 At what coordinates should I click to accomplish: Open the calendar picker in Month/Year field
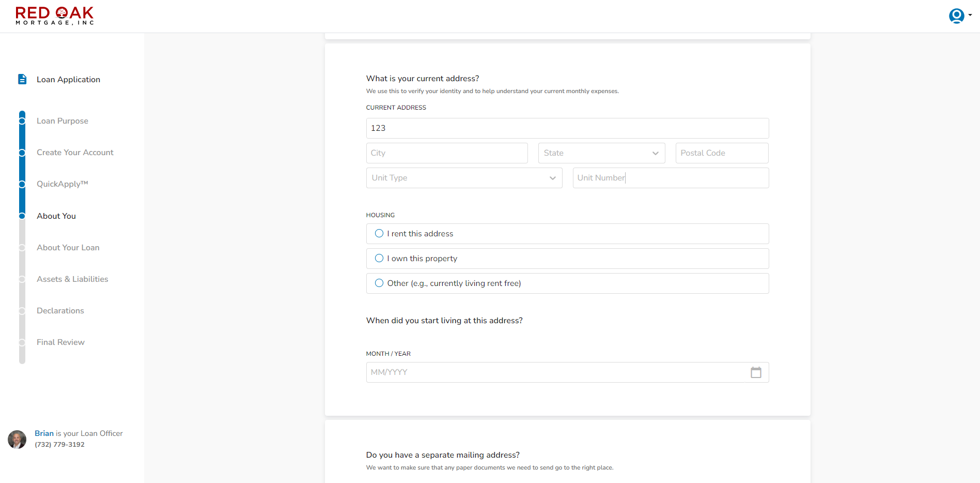click(756, 372)
